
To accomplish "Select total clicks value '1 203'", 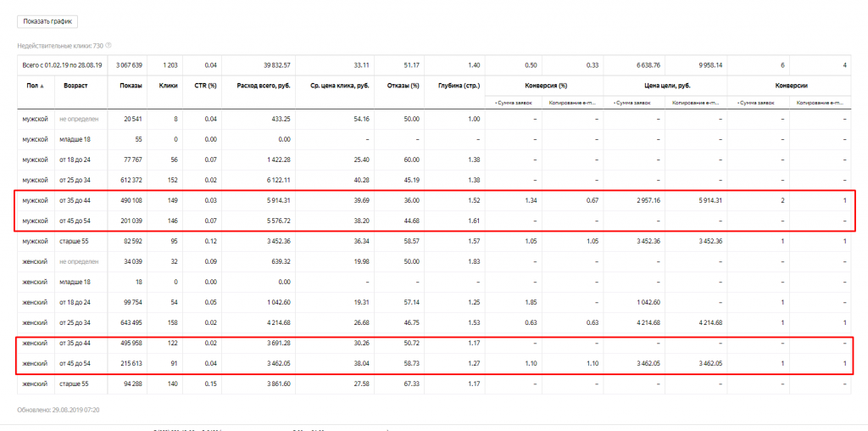I will [170, 65].
